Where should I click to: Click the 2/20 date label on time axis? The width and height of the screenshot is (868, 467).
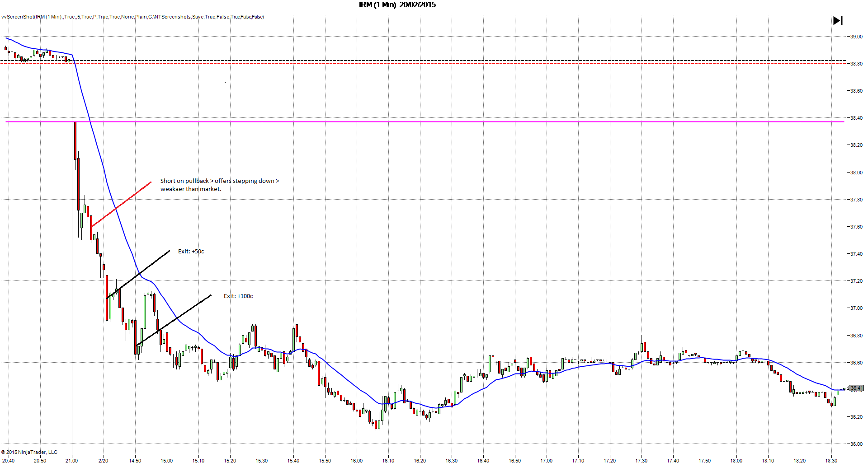pyautogui.click(x=103, y=461)
